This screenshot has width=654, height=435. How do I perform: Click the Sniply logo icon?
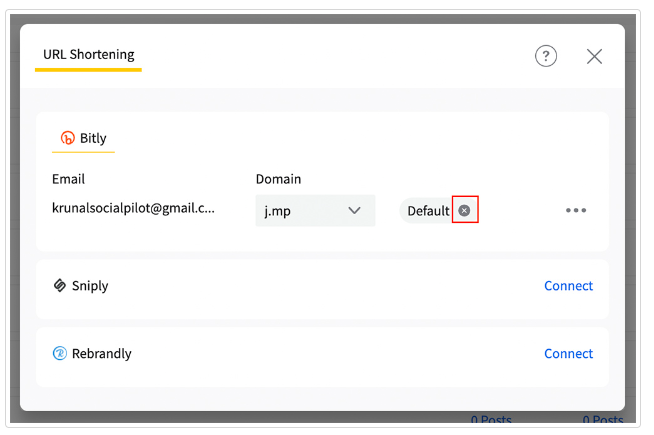[x=60, y=285]
